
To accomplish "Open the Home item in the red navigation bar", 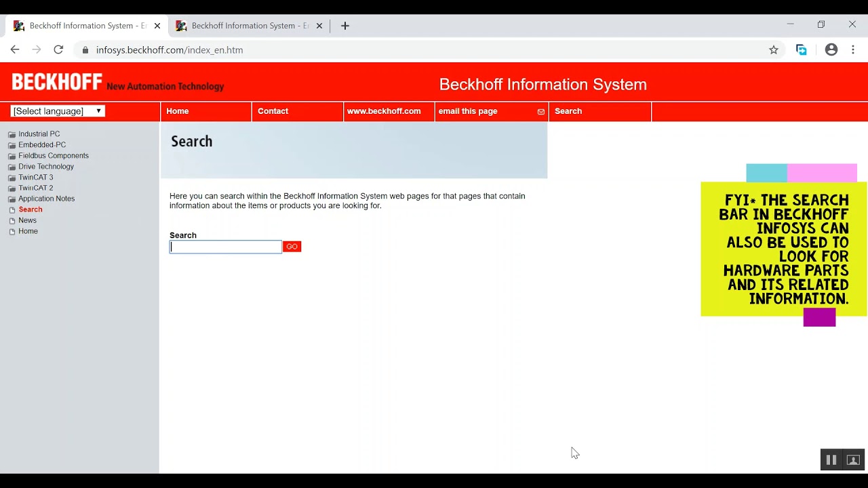I will [x=178, y=111].
